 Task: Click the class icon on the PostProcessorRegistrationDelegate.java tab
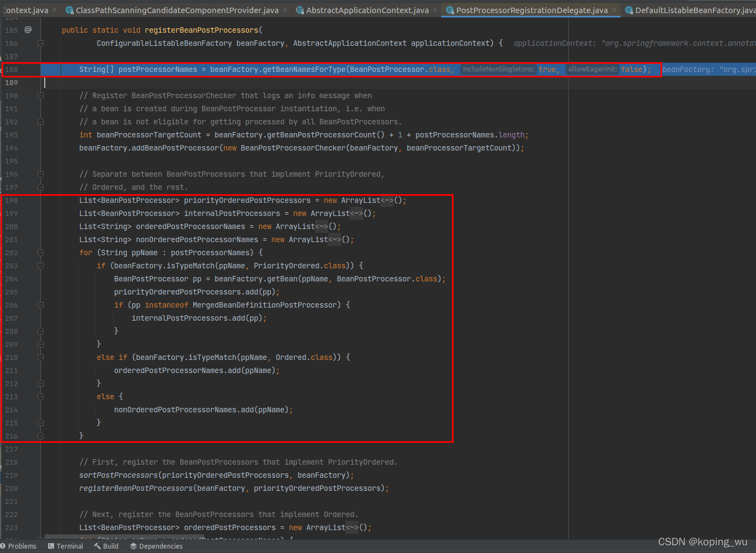(450, 10)
